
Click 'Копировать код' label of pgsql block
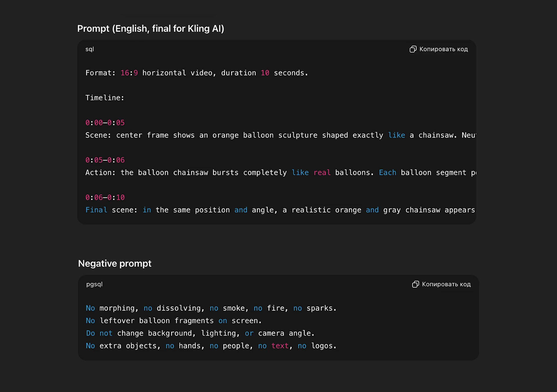tap(446, 284)
